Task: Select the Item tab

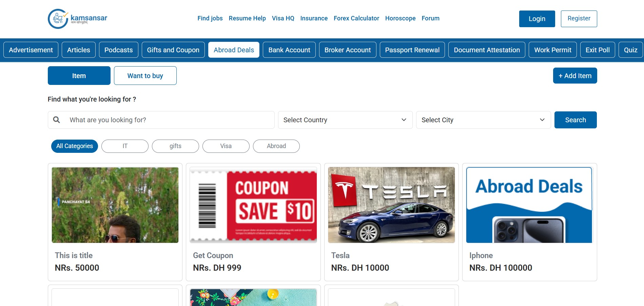Action: [x=79, y=76]
